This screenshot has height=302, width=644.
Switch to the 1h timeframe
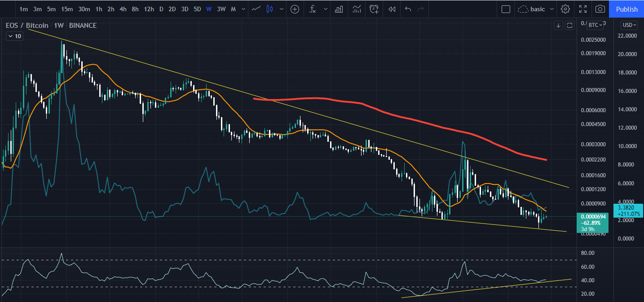99,9
